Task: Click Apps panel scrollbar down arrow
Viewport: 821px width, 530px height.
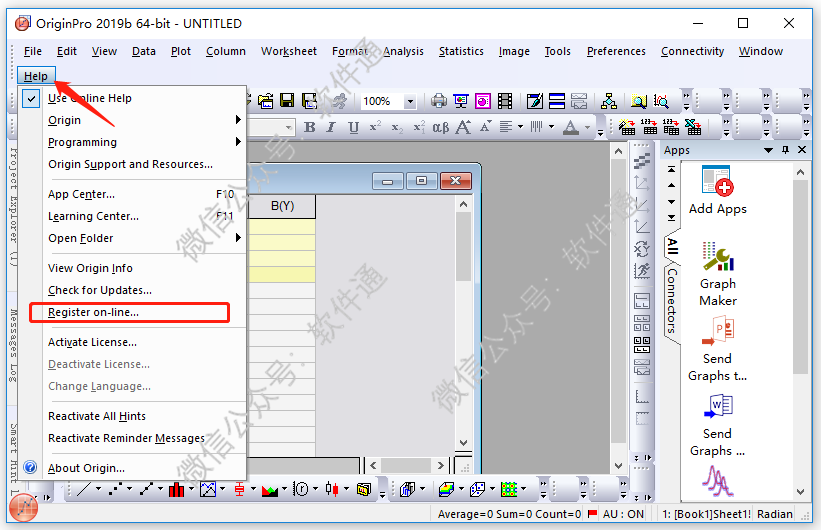Action: pyautogui.click(x=801, y=492)
